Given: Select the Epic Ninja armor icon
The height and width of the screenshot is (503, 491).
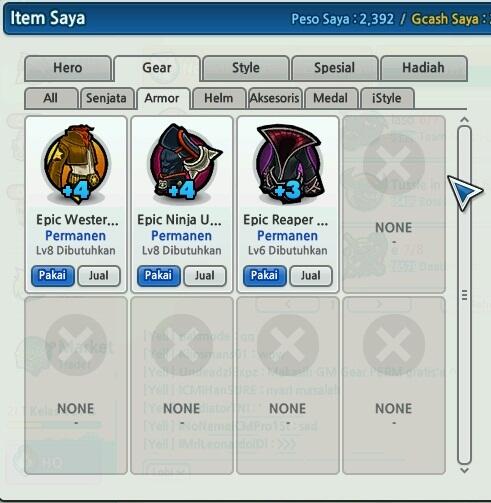Looking at the screenshot, I should coord(184,164).
